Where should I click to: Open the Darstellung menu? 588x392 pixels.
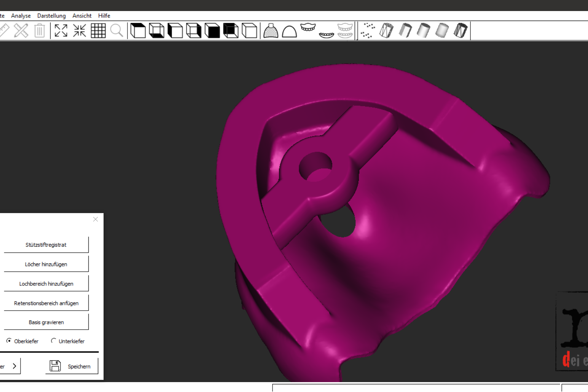pyautogui.click(x=51, y=16)
